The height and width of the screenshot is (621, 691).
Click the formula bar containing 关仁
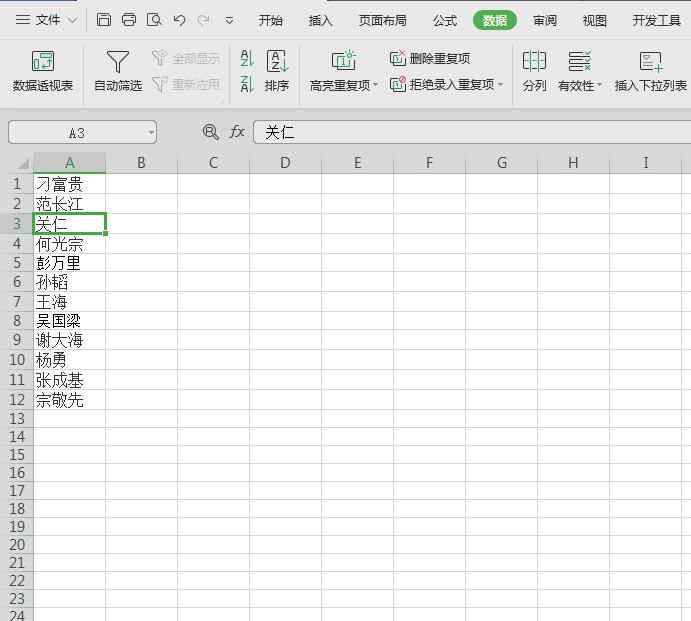click(x=472, y=132)
